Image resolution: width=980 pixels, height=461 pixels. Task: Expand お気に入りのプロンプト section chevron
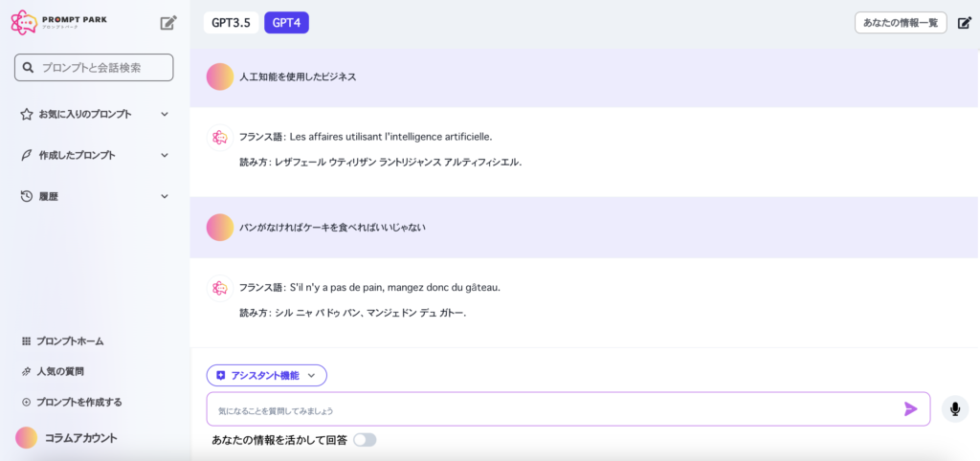(x=165, y=115)
